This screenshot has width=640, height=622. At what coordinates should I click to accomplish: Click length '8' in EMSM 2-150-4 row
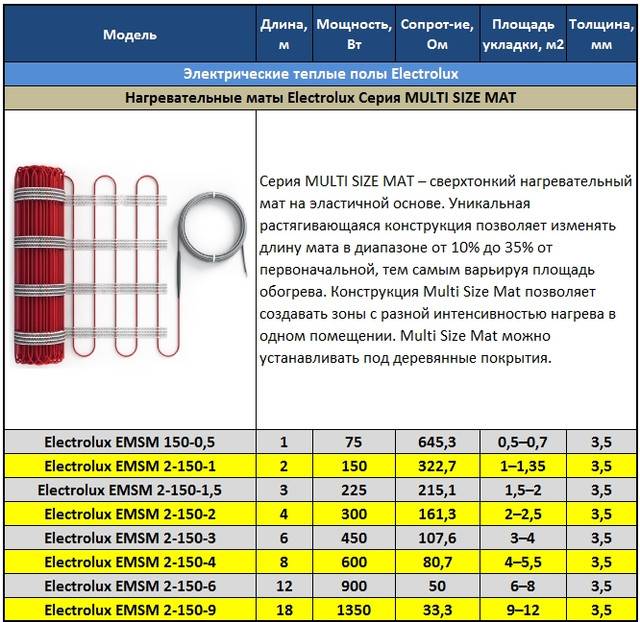(284, 562)
